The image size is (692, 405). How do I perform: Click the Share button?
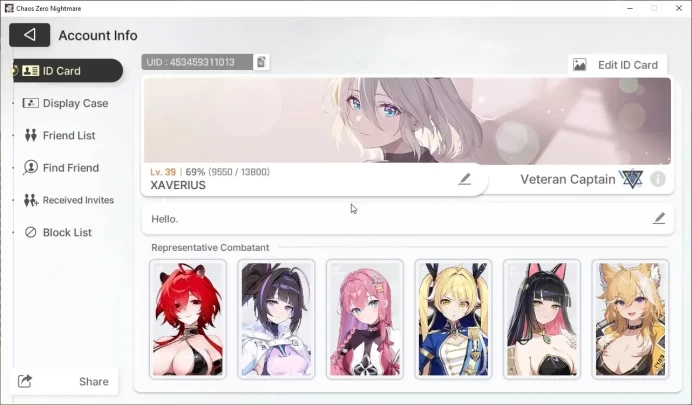pos(64,382)
